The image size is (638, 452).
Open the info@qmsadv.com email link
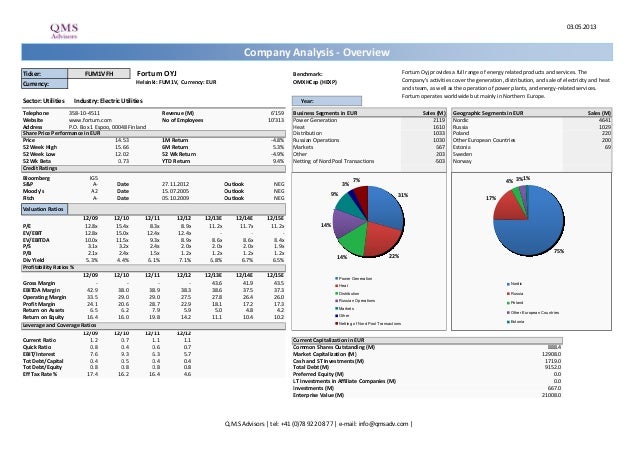click(383, 424)
